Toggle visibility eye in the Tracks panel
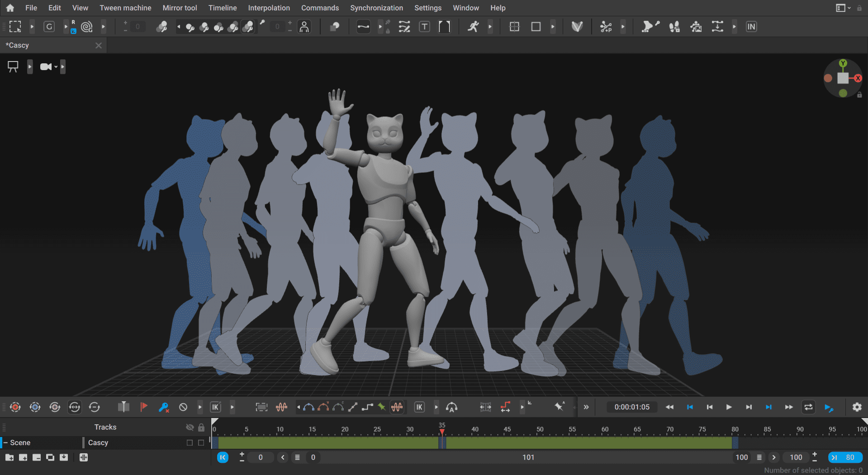The height and width of the screenshot is (475, 868). [190, 427]
